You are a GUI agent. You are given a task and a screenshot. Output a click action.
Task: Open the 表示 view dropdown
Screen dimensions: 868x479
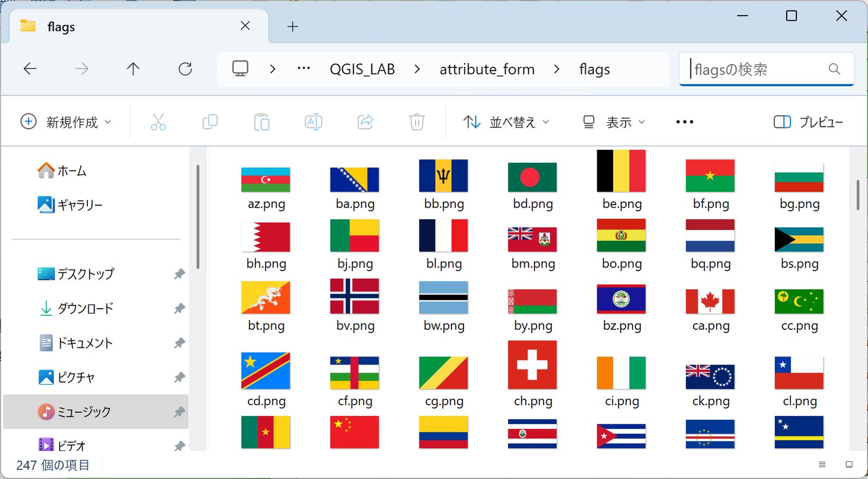click(614, 122)
